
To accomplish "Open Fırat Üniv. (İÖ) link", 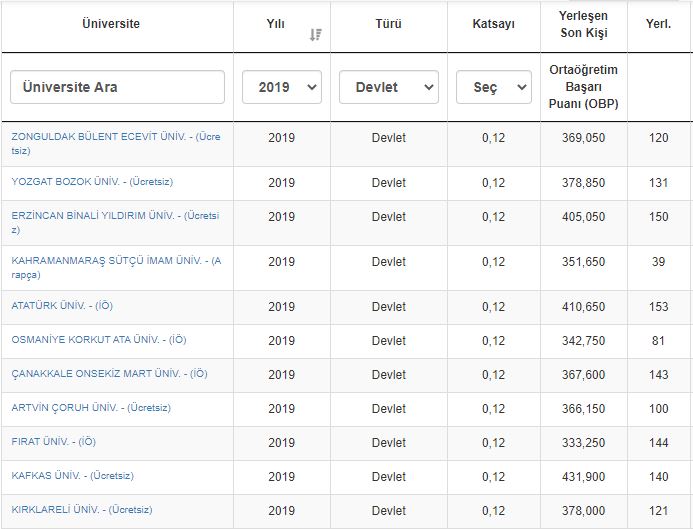I will (x=53, y=441).
